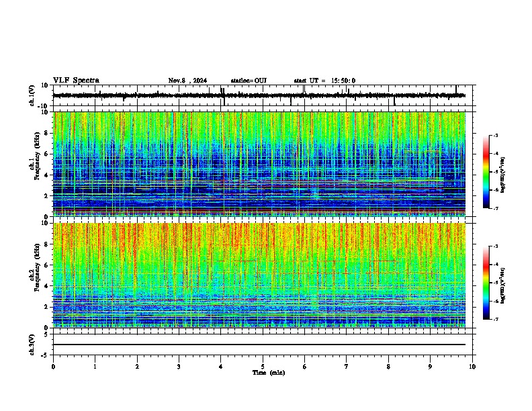Click the 'station=OUI' label
Screen dimensions: 532x411
pos(249,81)
